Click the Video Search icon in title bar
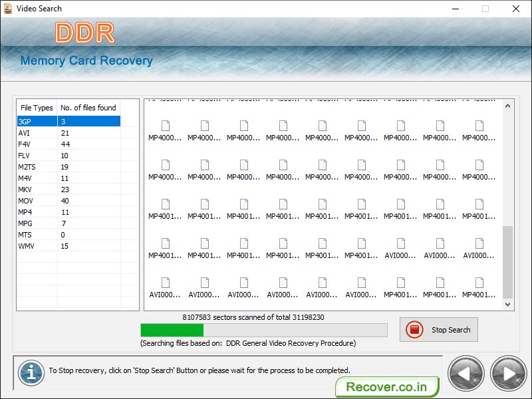The height and width of the screenshot is (399, 532). [x=9, y=9]
